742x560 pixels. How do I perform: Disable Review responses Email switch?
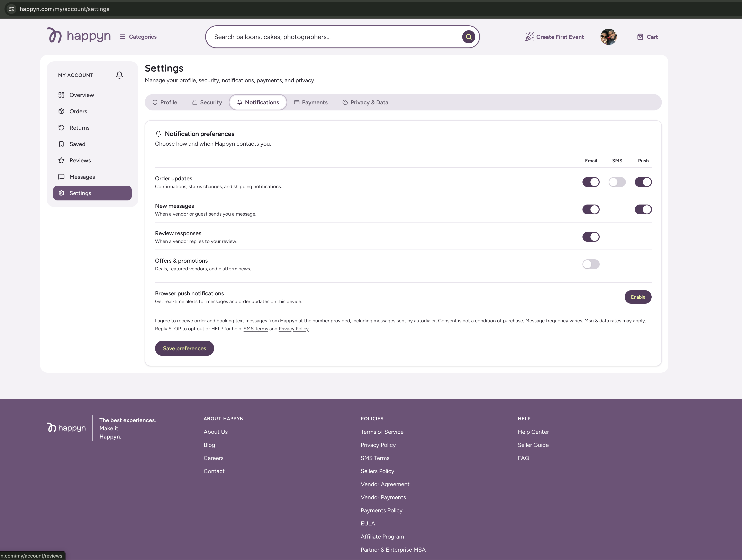click(x=591, y=237)
